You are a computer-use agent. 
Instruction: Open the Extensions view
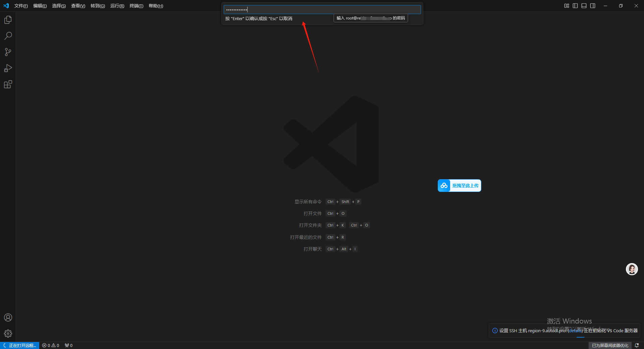click(x=8, y=84)
